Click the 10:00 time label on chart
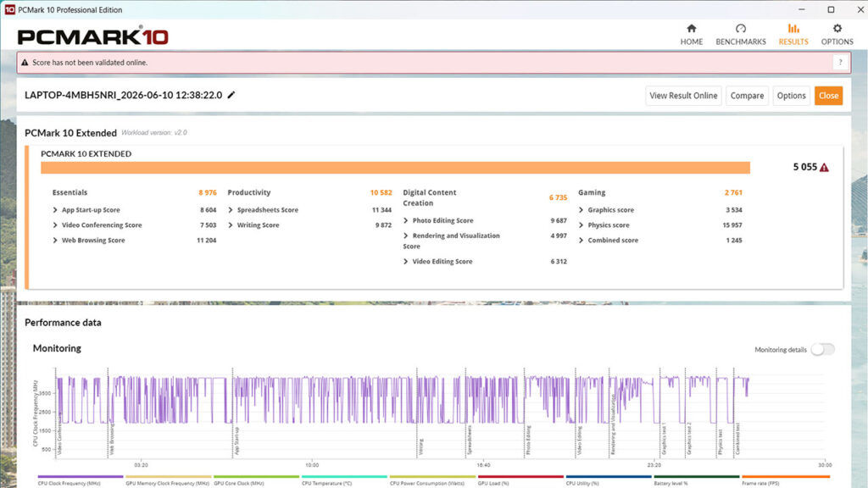868x488 pixels. [x=312, y=465]
